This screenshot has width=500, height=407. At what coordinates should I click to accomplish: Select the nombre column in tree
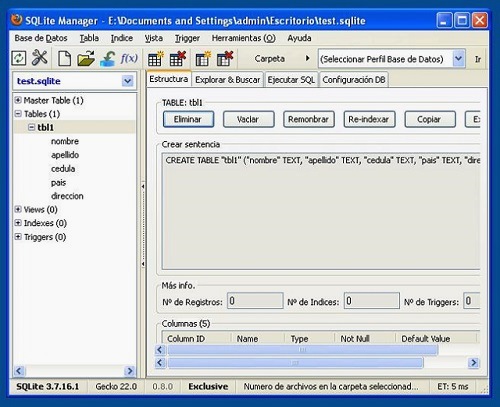click(x=65, y=141)
